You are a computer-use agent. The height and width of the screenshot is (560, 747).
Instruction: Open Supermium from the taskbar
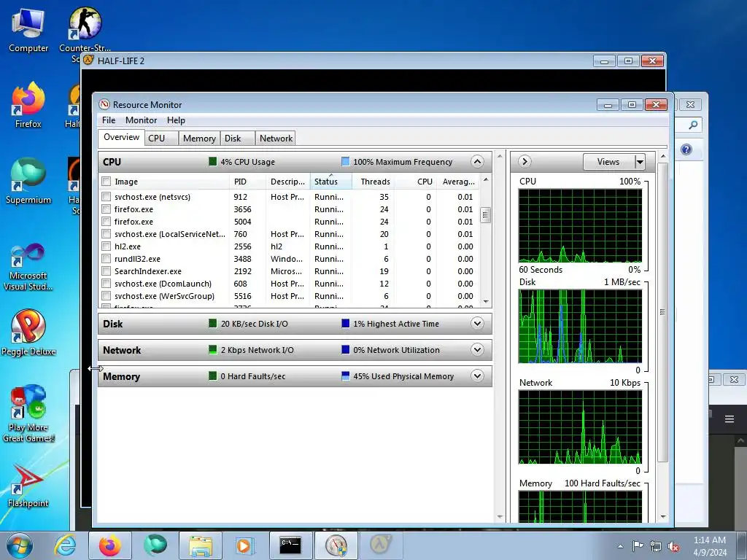(155, 545)
